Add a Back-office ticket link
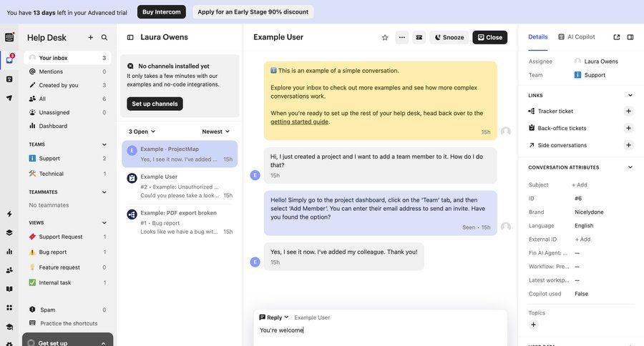The height and width of the screenshot is (346, 644). [x=628, y=128]
